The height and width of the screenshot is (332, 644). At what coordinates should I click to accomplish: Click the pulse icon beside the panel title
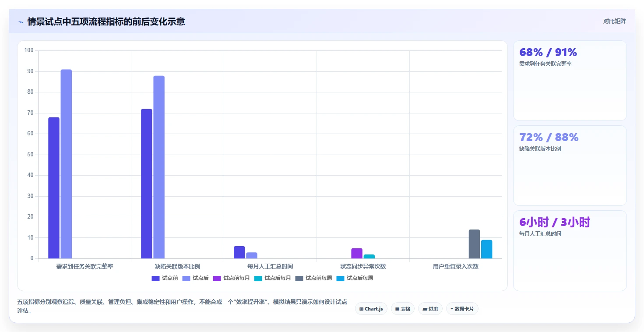(21, 22)
